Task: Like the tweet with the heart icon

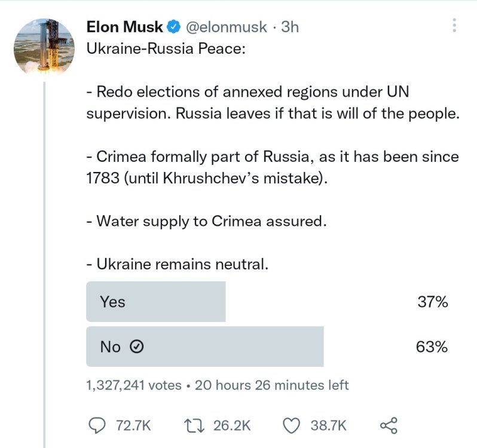Action: (x=291, y=425)
